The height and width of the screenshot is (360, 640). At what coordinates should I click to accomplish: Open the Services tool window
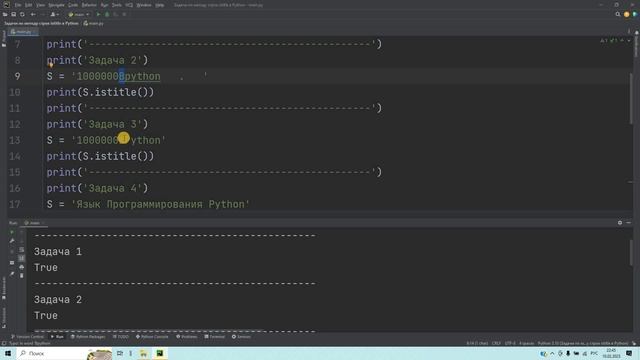tap(241, 337)
